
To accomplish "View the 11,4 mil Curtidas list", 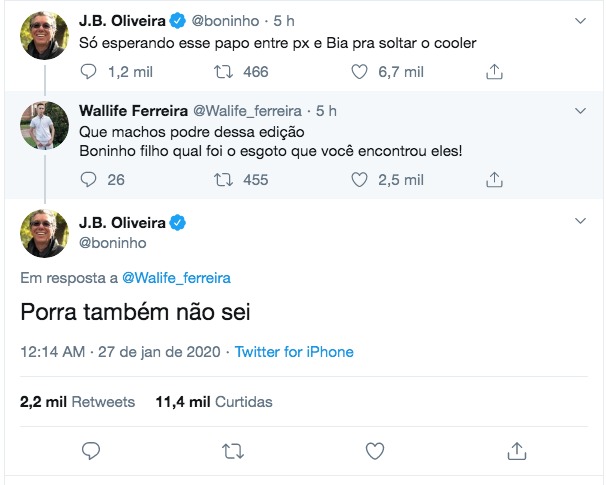I will (x=214, y=402).
